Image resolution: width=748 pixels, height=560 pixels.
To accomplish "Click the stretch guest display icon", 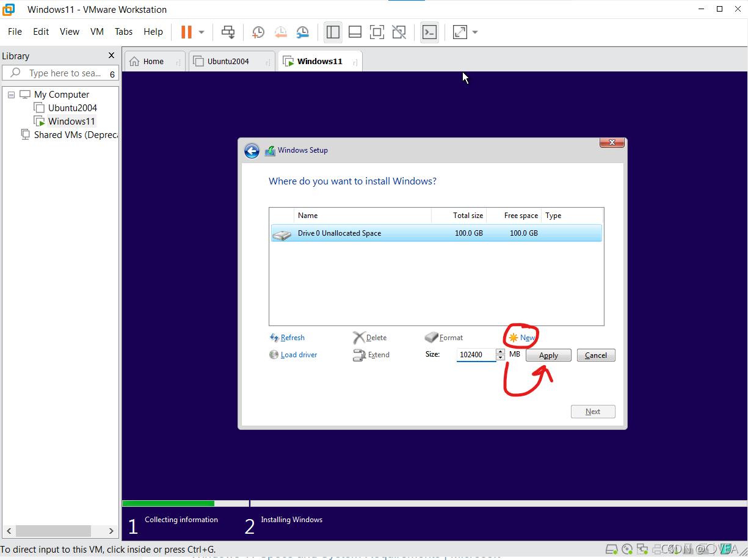I will (x=460, y=32).
